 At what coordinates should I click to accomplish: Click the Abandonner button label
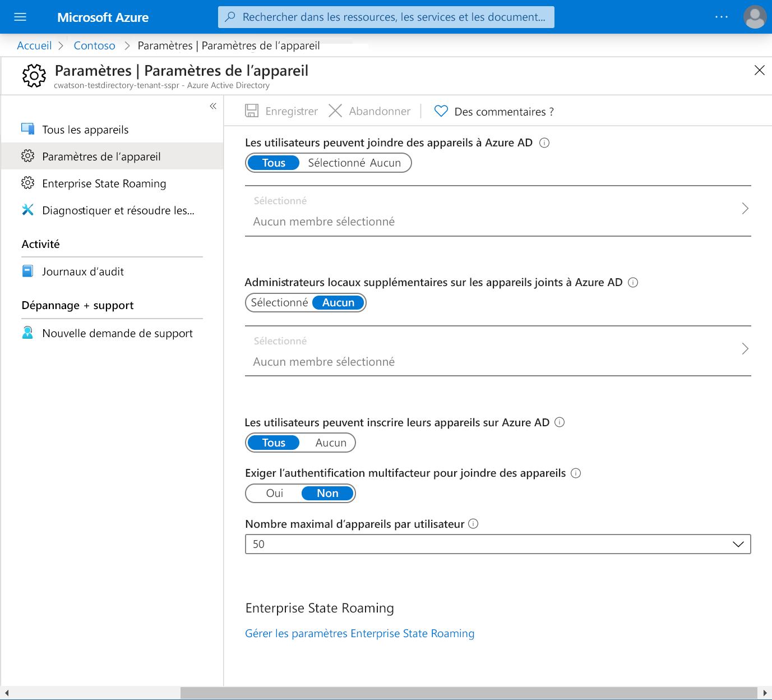pyautogui.click(x=380, y=111)
